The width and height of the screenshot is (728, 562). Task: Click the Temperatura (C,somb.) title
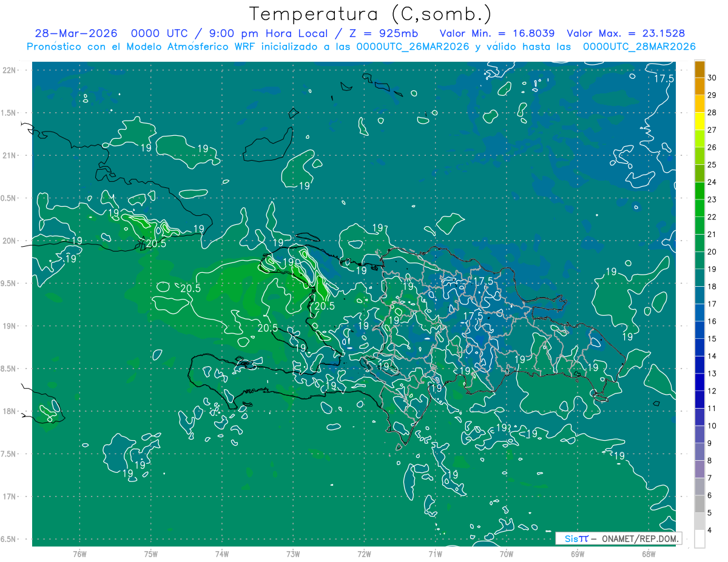tap(371, 14)
